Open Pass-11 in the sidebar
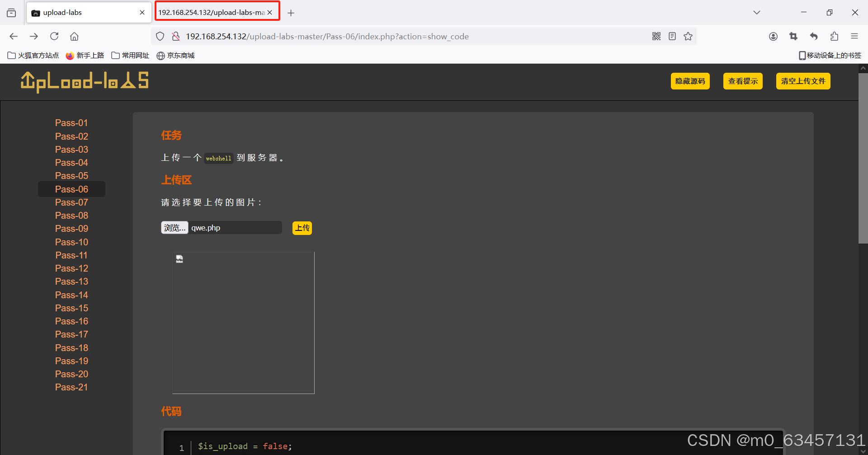The width and height of the screenshot is (868, 455). pos(71,255)
